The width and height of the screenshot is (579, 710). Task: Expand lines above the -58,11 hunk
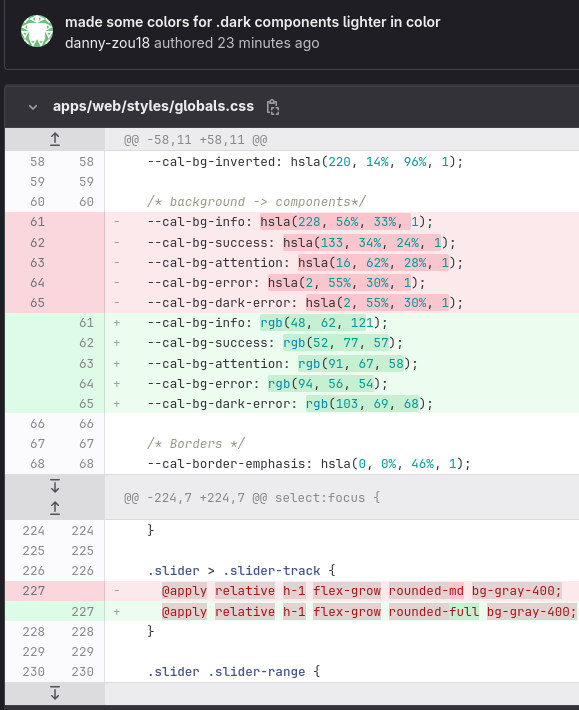55,139
